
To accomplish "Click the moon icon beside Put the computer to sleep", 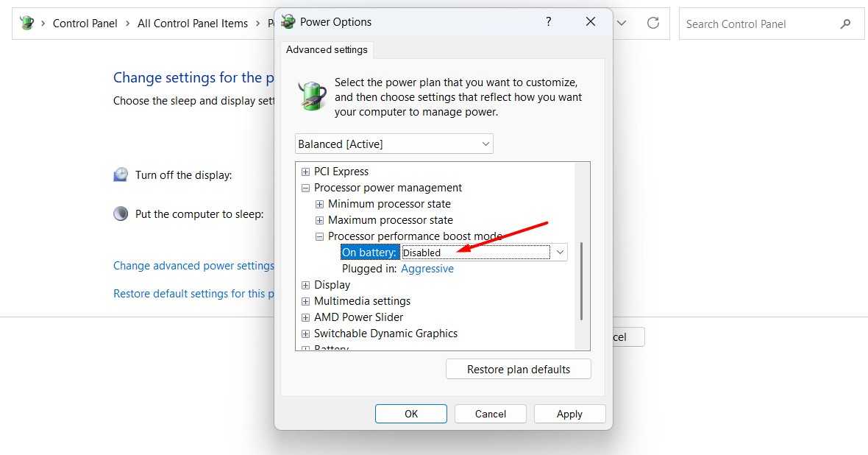I will pyautogui.click(x=120, y=214).
